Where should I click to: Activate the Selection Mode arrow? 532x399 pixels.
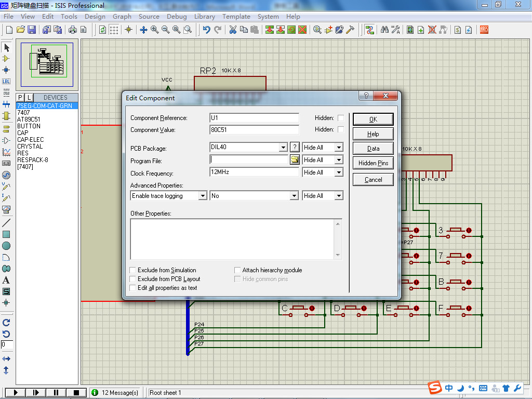6,47
